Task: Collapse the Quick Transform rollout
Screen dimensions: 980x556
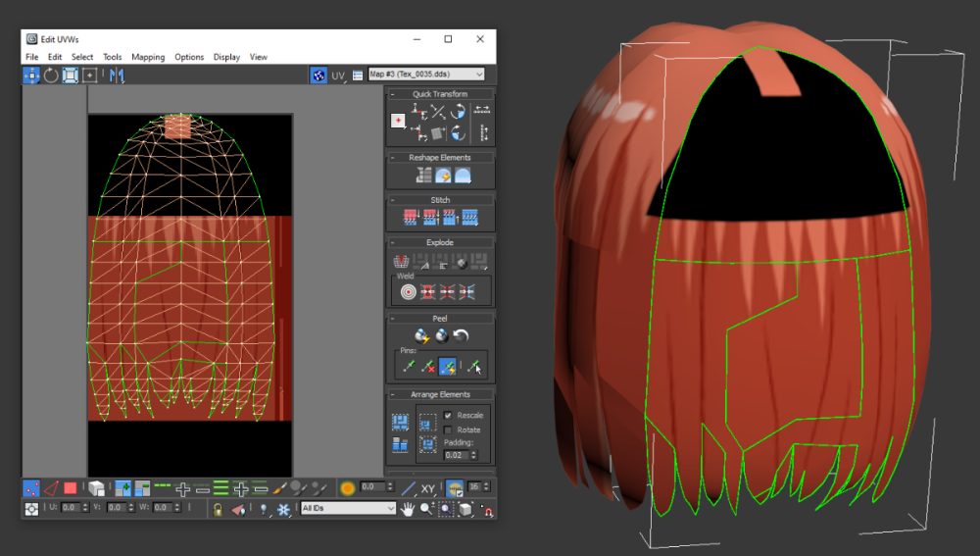Action: 440,94
